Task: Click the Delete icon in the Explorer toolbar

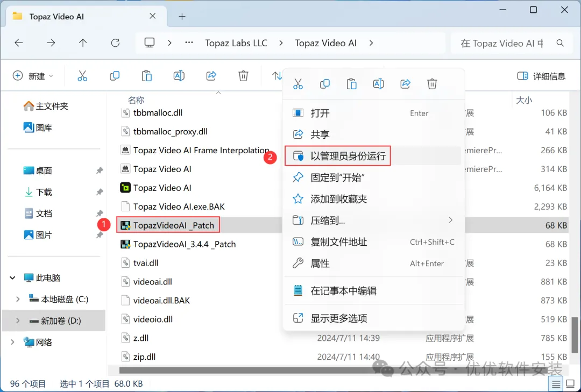Action: (x=244, y=76)
